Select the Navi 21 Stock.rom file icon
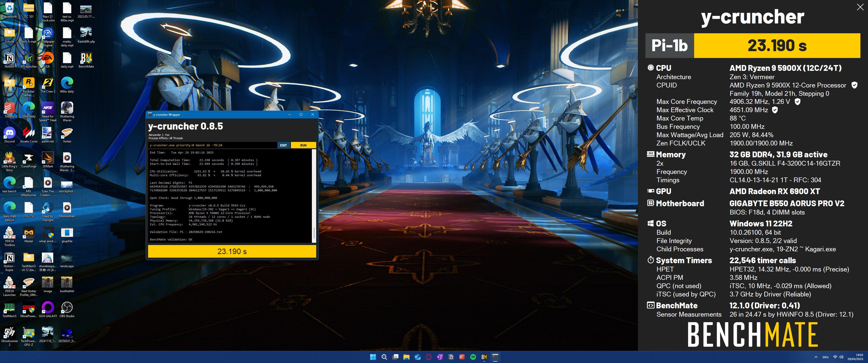Image resolution: width=868 pixels, height=363 pixels. [x=48, y=12]
